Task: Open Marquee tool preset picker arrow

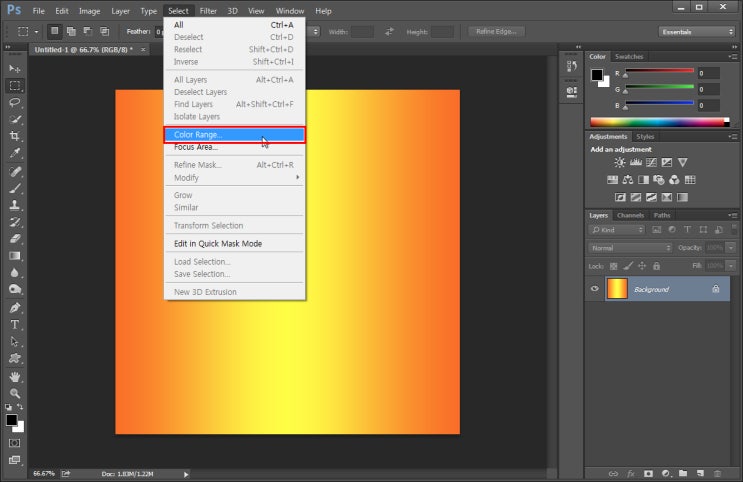Action: pos(36,32)
